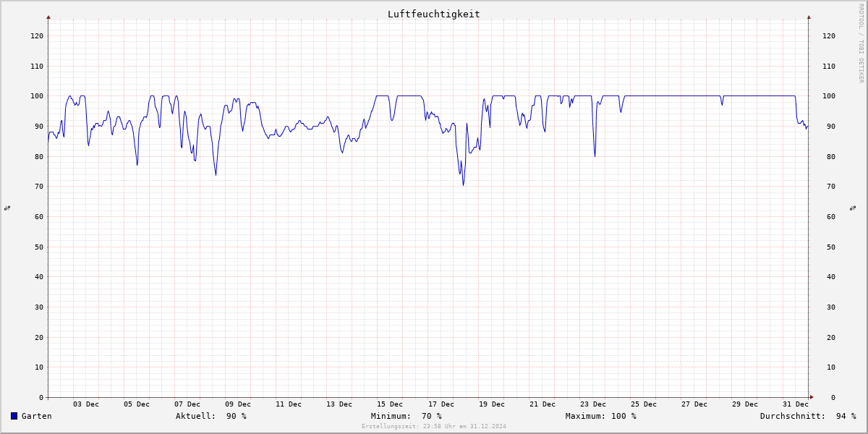
Task: Click the 'Aktuell: 90 %' value
Action: tap(211, 416)
